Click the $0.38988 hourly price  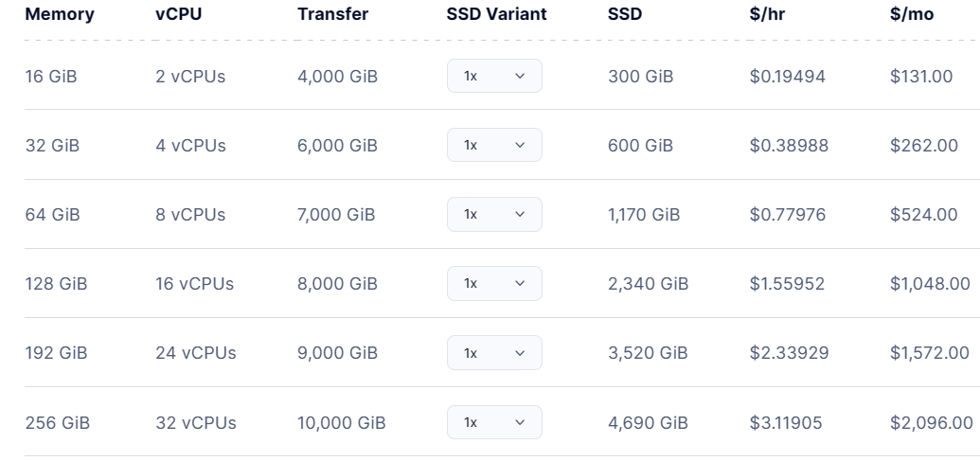point(787,146)
